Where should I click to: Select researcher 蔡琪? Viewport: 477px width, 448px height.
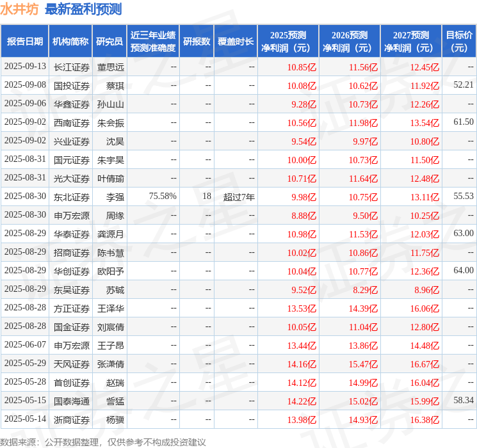115,86
